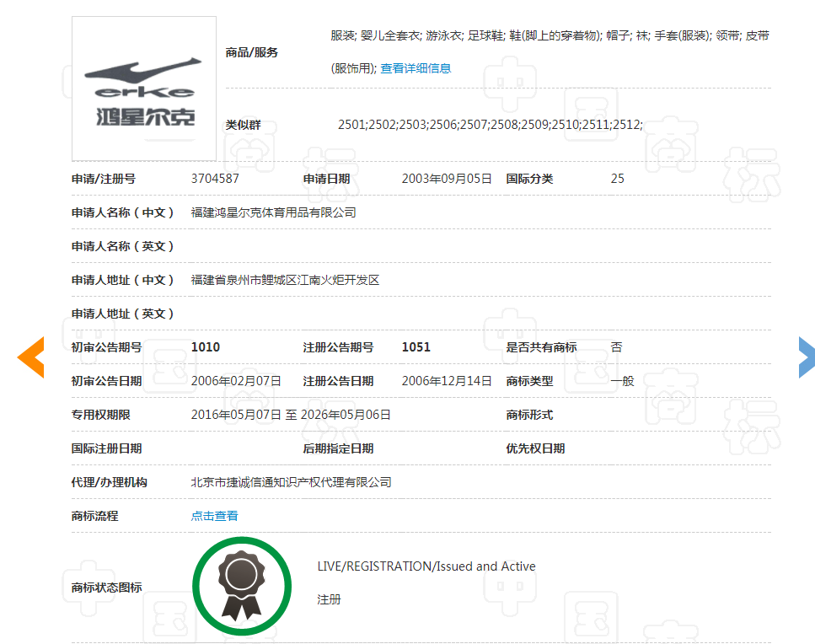The height and width of the screenshot is (644, 815).
Task: Click the 是否共有商标 label
Action: [x=542, y=346]
